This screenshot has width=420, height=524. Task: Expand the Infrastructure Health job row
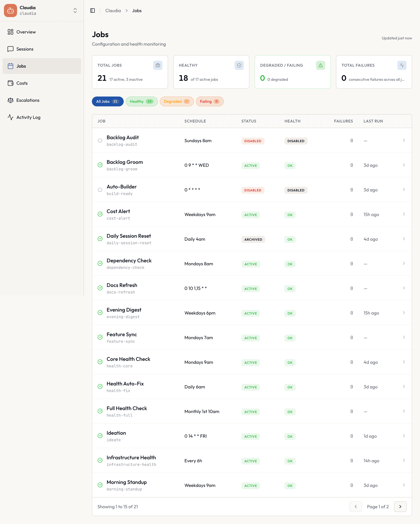click(x=404, y=460)
